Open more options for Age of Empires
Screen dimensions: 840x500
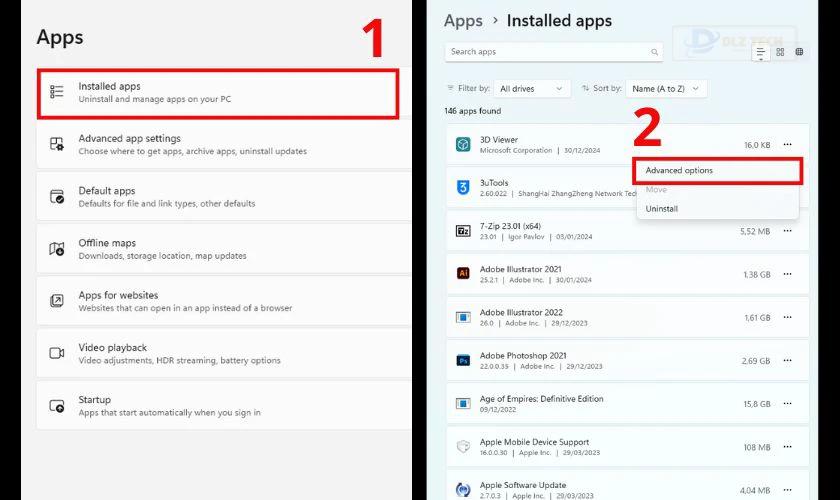[x=788, y=404]
